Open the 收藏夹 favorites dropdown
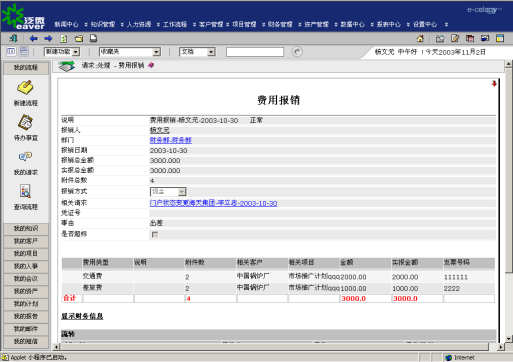 pos(130,52)
